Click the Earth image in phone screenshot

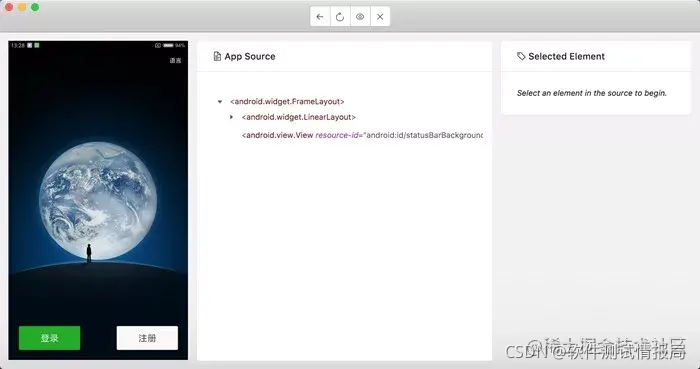point(98,201)
